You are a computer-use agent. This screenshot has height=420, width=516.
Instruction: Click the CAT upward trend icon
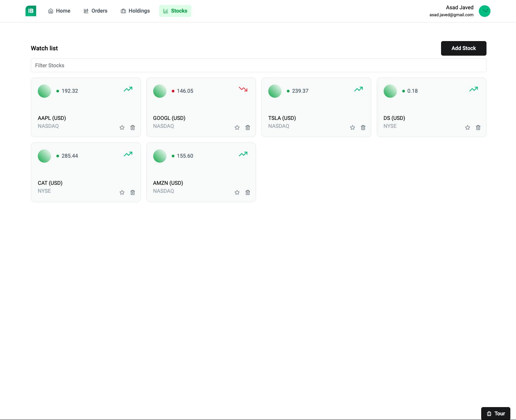coord(128,154)
